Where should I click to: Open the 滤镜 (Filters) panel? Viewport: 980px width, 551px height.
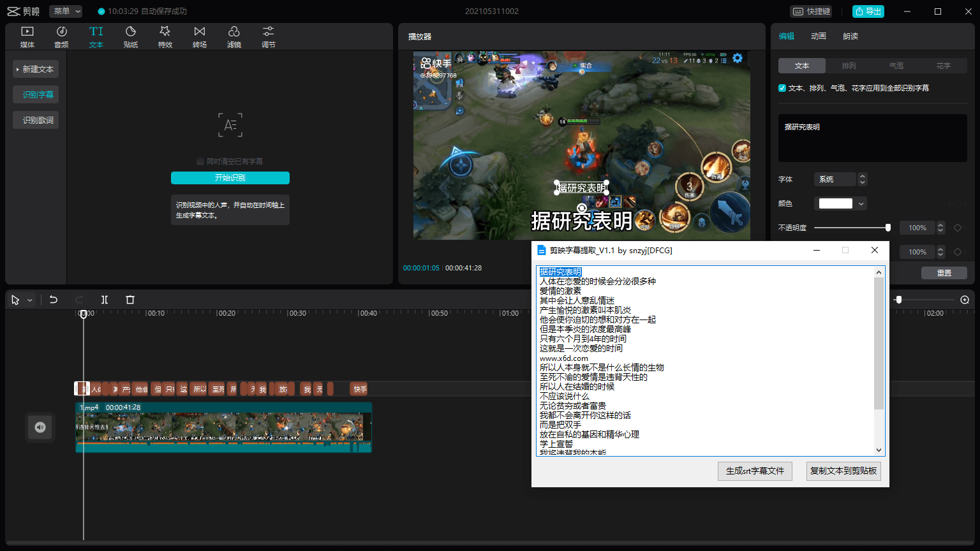point(234,36)
